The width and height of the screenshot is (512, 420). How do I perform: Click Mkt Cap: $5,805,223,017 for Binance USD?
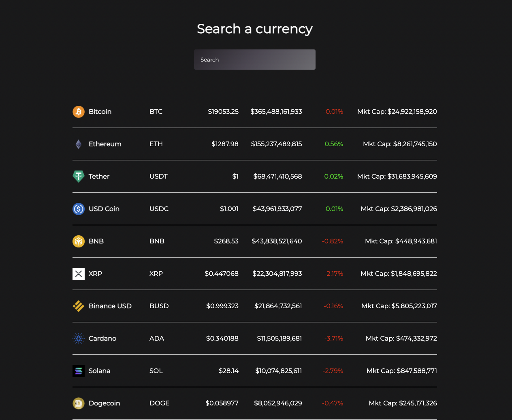point(399,306)
